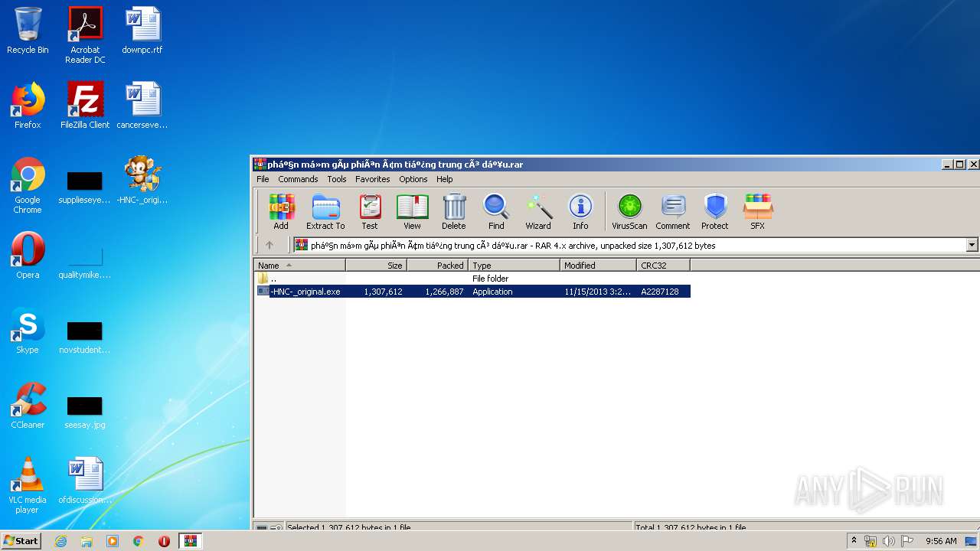
Task: Click the volume speaker tray icon
Action: [888, 541]
